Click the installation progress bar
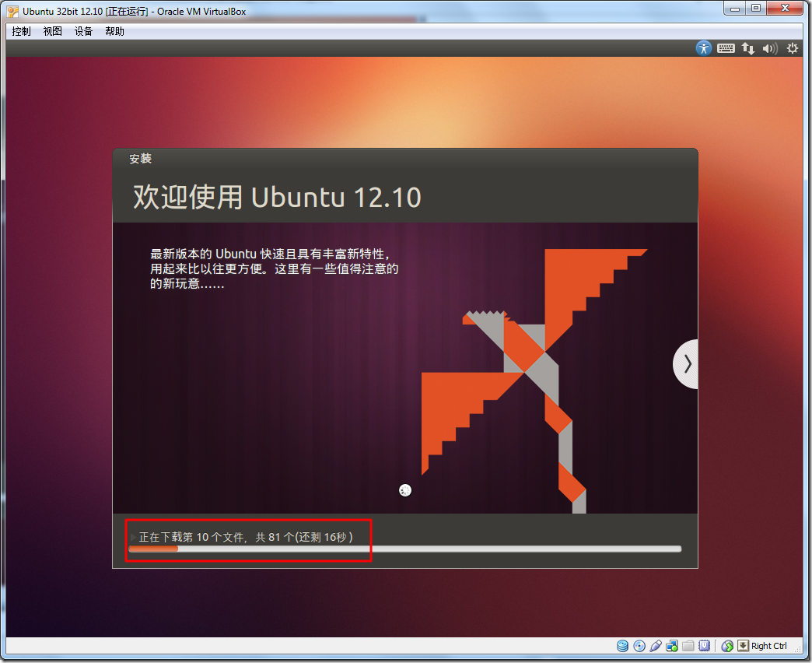The image size is (812, 663). pyautogui.click(x=405, y=549)
